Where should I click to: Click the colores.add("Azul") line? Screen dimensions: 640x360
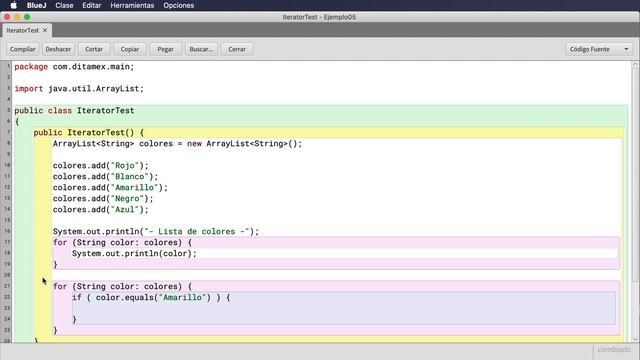point(101,210)
